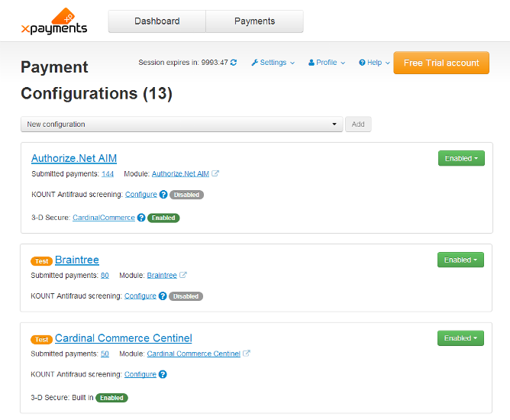510x420 pixels.
Task: Show KOUNT help icon in Braintree card
Action: (163, 296)
